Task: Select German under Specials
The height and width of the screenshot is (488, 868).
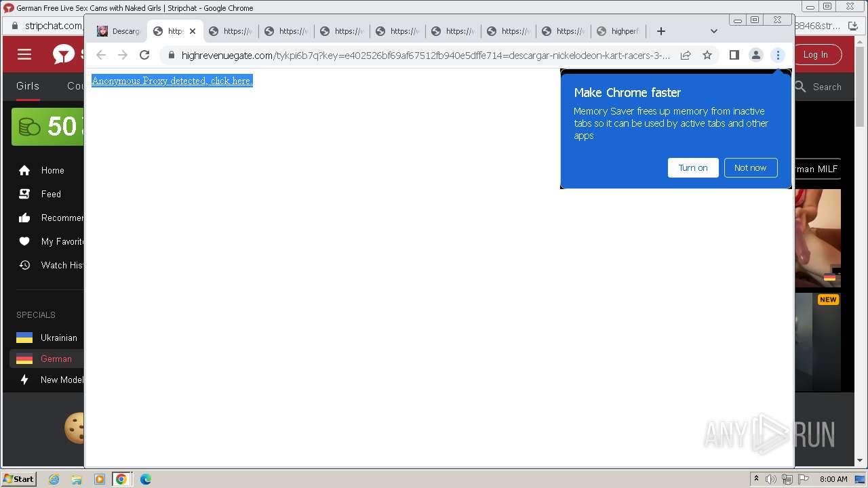Action: coord(47,359)
